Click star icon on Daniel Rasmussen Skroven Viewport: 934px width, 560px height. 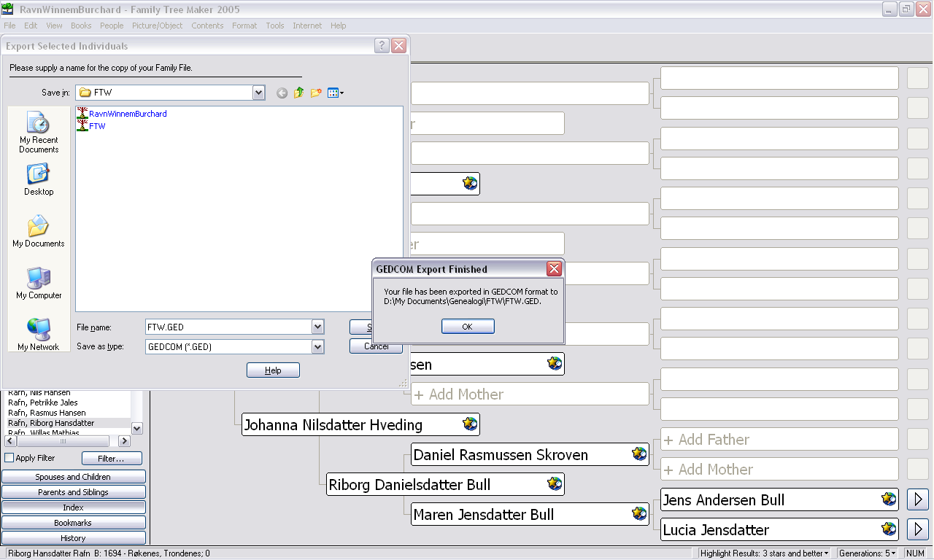pos(639,454)
